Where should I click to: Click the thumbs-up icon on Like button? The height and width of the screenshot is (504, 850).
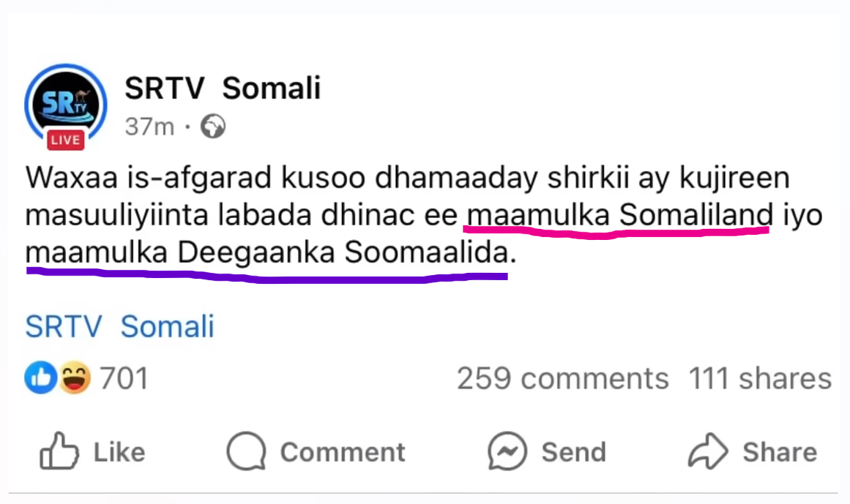[x=59, y=451]
